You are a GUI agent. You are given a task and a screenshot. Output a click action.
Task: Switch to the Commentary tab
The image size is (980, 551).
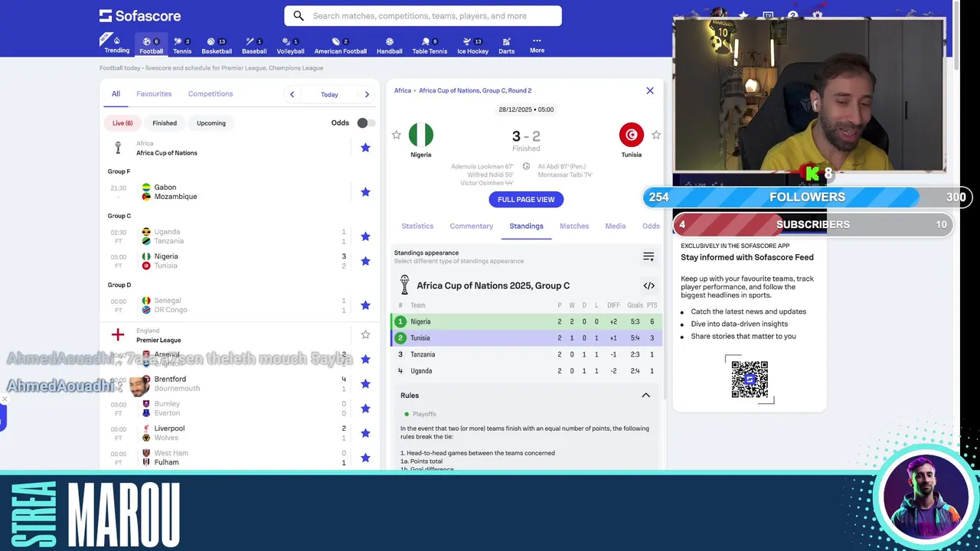(472, 226)
